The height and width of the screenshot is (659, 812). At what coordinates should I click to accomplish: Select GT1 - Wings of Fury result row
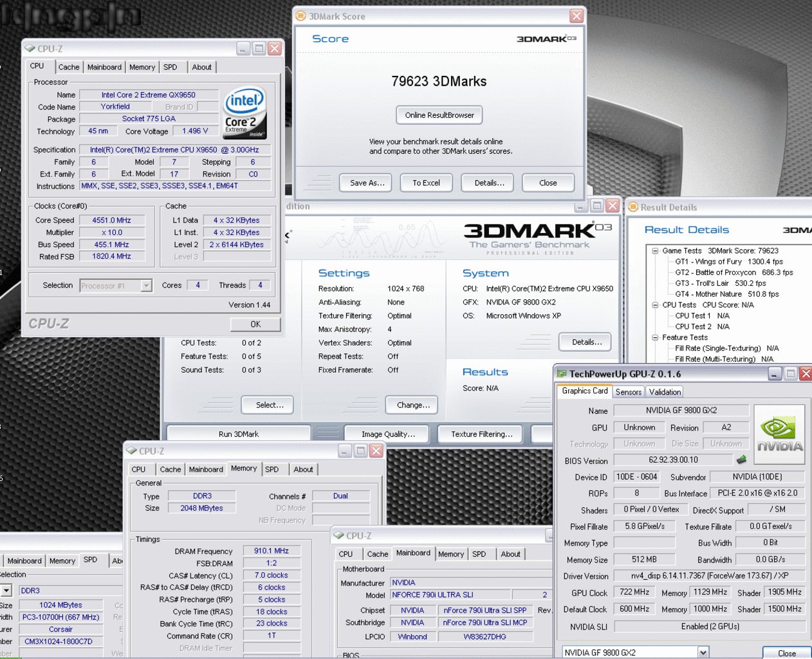point(729,262)
